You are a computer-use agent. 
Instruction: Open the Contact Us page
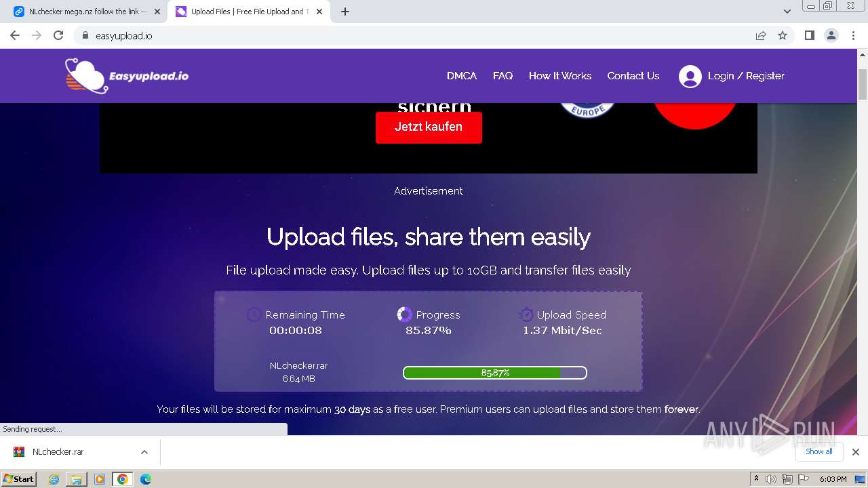(x=633, y=76)
